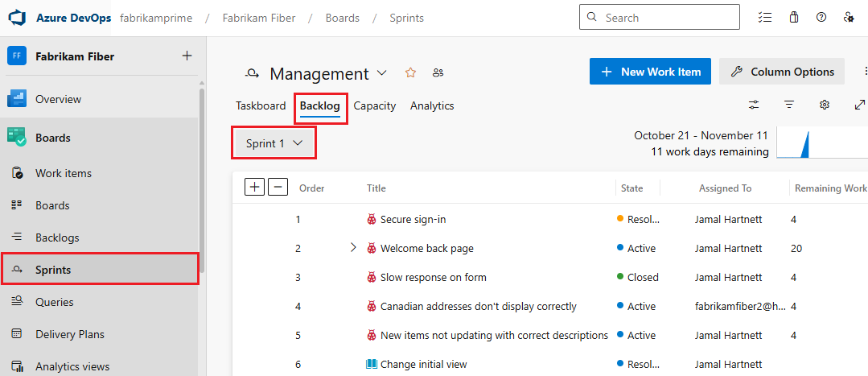Screen dimensions: 868x376
Task: Switch to the Taskboard tab
Action: (x=261, y=105)
